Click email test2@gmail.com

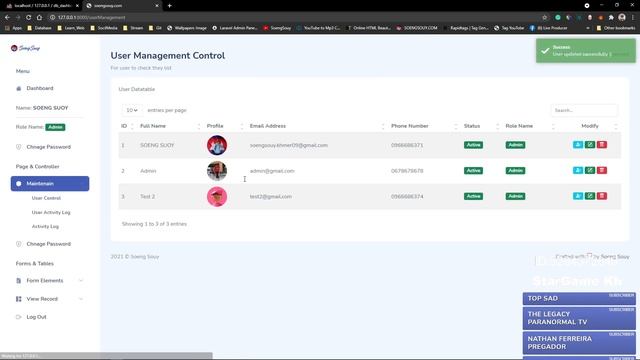coord(271,197)
